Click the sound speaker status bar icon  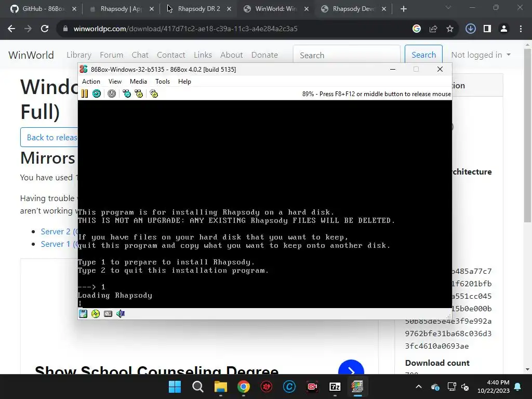tap(121, 314)
